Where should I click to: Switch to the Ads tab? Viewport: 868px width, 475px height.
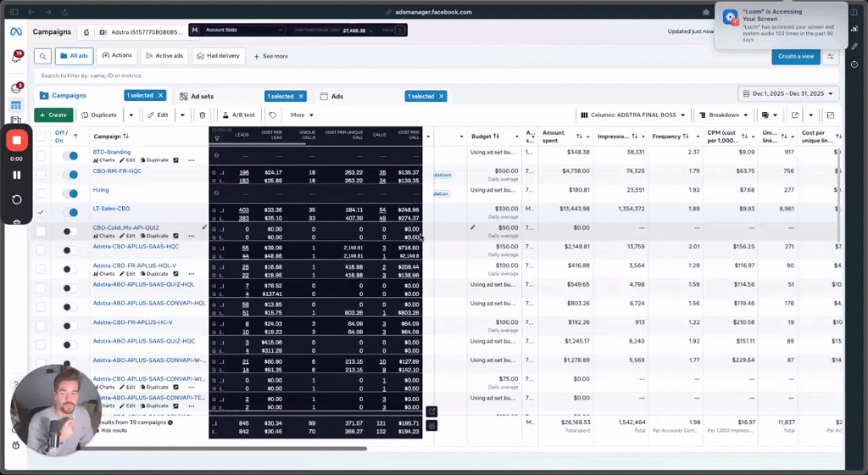click(x=331, y=97)
